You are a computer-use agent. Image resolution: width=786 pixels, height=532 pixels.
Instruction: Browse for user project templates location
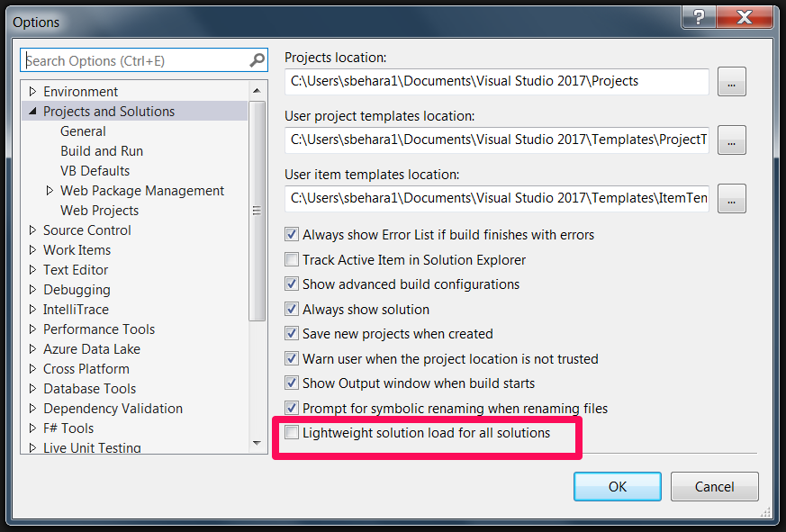coord(732,140)
